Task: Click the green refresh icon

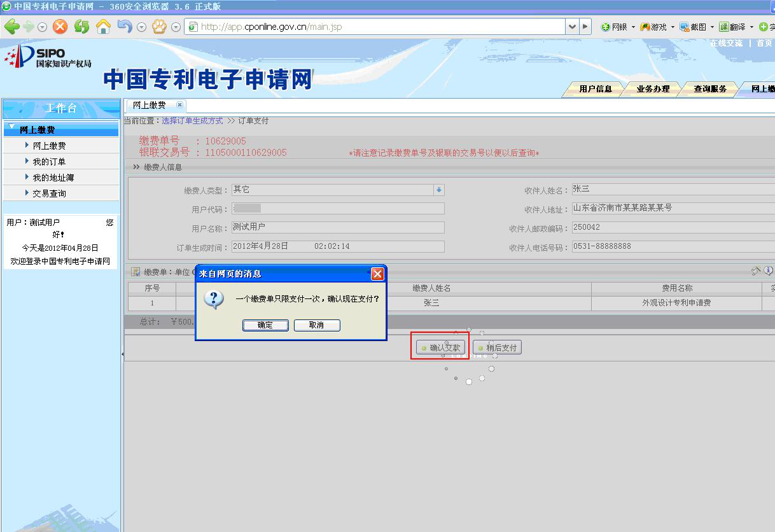Action: (81, 27)
